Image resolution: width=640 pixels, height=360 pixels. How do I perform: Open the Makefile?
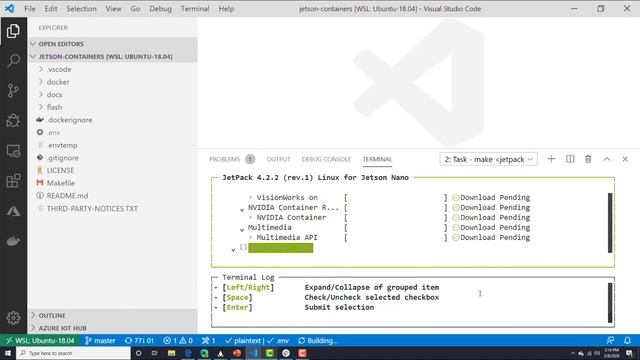point(113,183)
